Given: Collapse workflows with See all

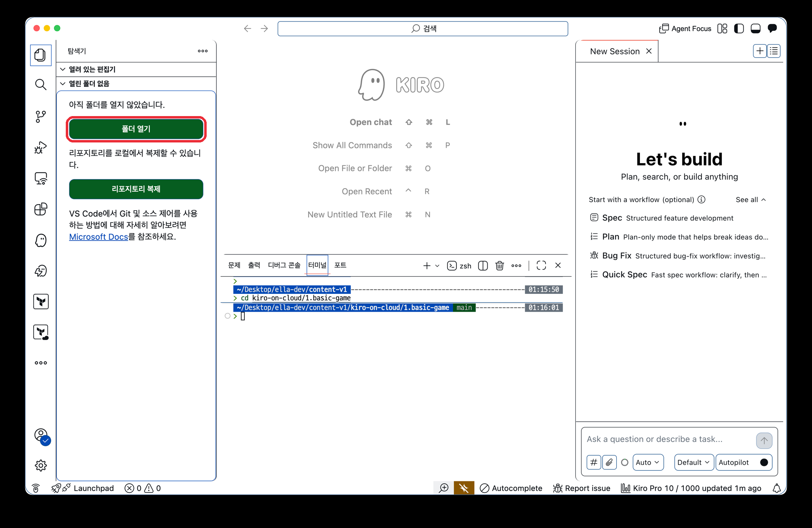Looking at the screenshot, I should coord(751,200).
